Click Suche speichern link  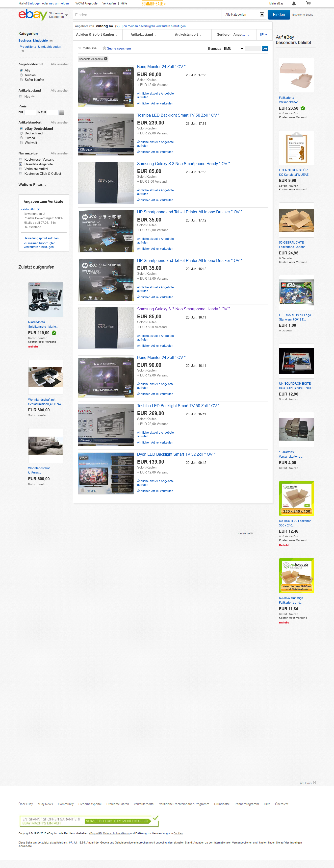(x=119, y=49)
